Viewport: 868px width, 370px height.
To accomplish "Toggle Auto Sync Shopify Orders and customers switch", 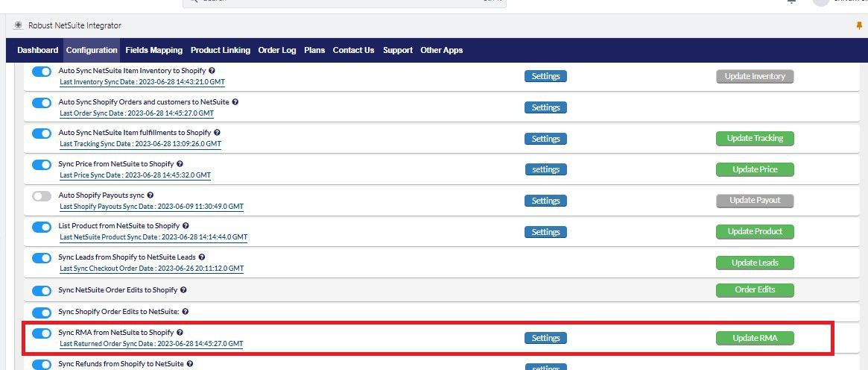I will click(42, 103).
